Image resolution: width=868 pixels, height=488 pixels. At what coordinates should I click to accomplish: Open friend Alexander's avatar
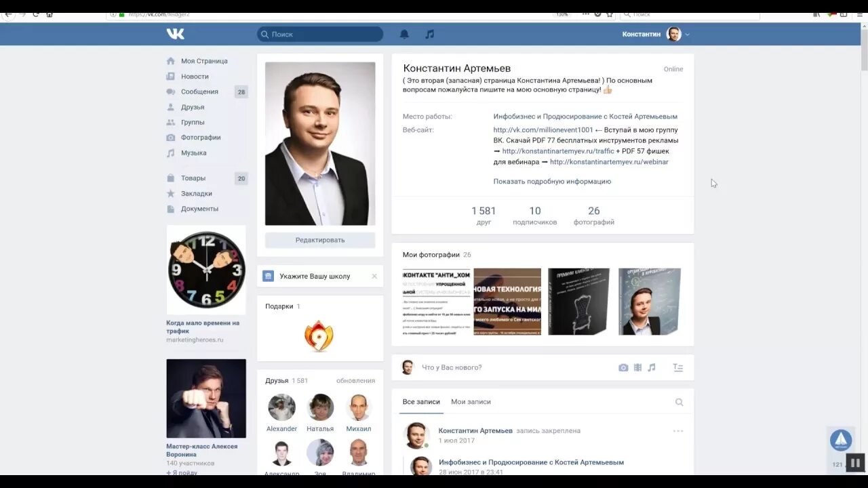[281, 407]
